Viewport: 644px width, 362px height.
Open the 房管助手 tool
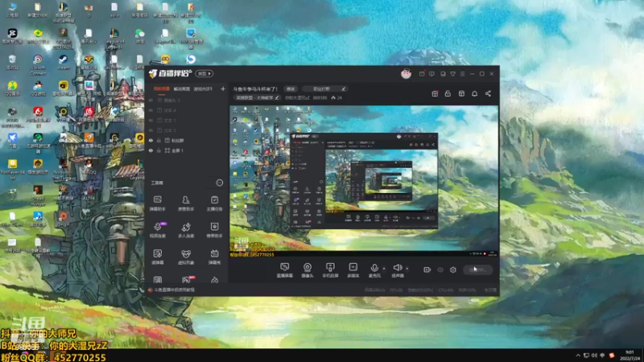coord(186,204)
